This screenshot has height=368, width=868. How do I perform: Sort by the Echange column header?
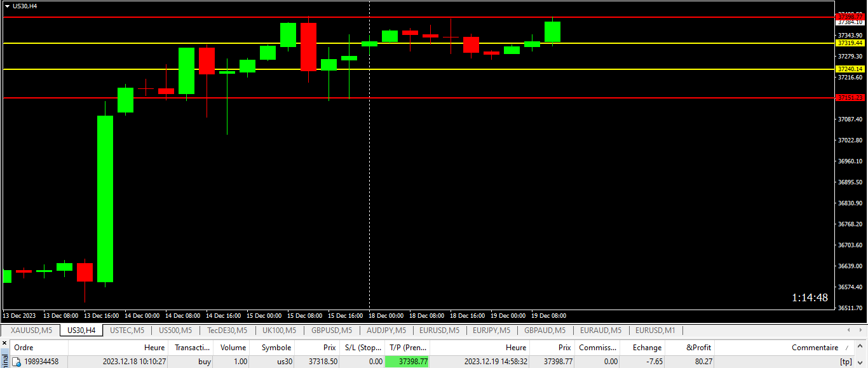click(x=642, y=348)
